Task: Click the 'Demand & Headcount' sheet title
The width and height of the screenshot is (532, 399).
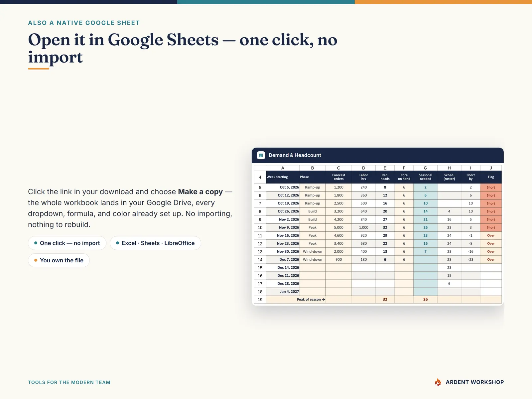Action: [295, 155]
